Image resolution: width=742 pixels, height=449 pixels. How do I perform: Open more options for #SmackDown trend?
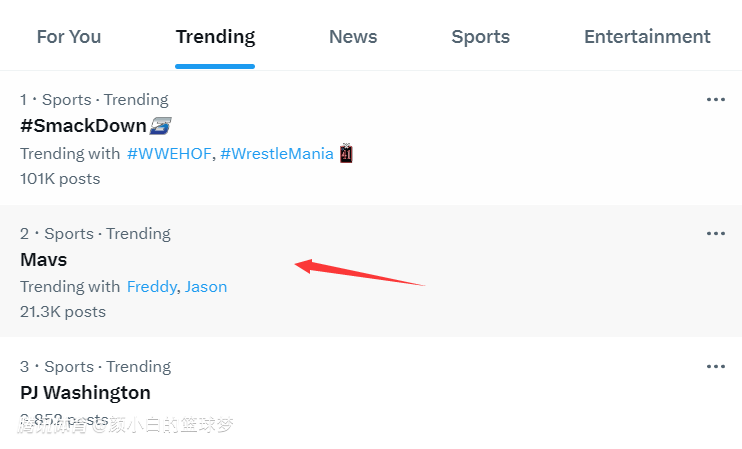(715, 100)
